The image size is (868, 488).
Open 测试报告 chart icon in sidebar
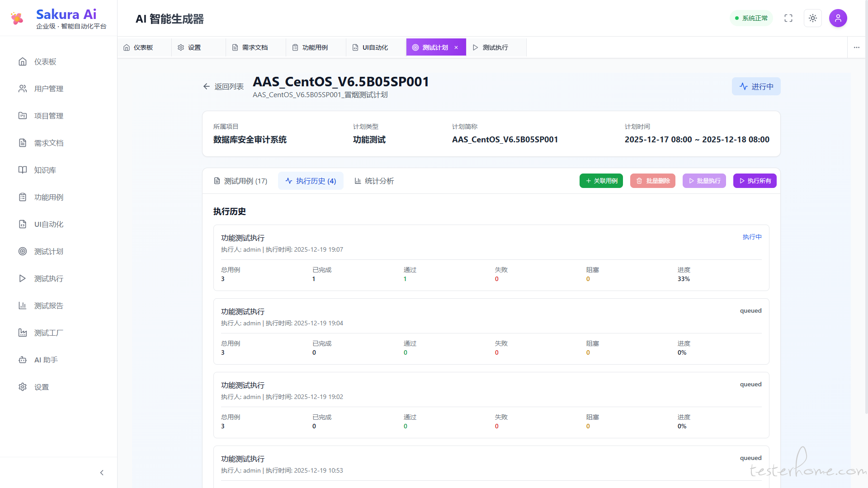click(x=23, y=305)
